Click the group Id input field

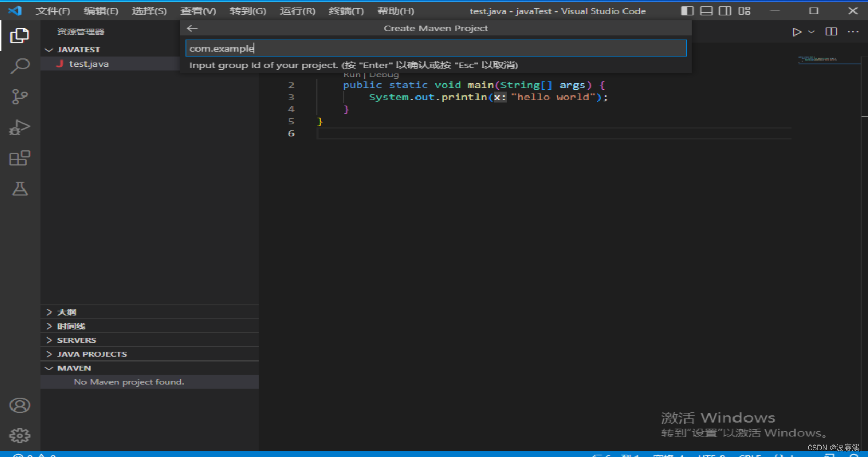tap(436, 48)
